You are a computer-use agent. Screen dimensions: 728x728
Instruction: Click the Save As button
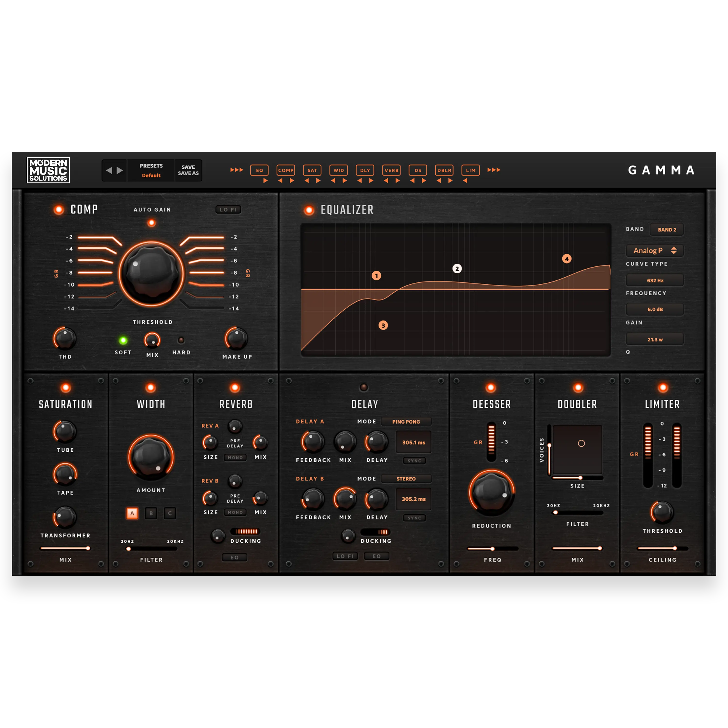pyautogui.click(x=188, y=173)
